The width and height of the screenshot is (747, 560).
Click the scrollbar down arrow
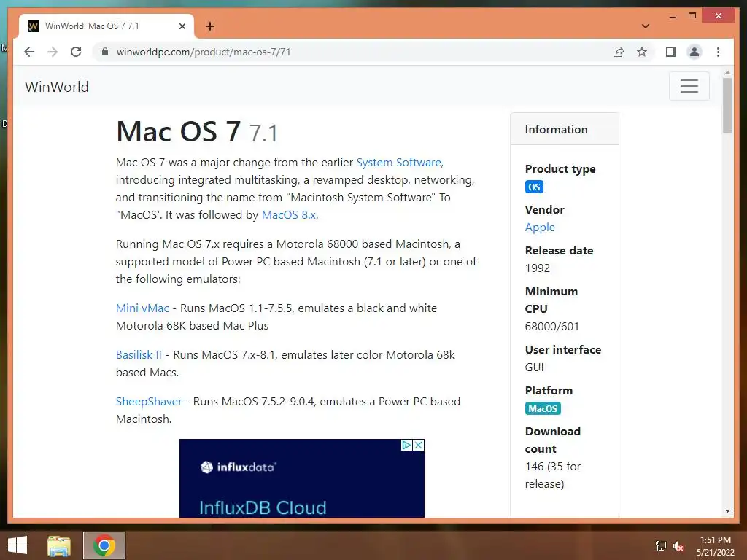pyautogui.click(x=727, y=511)
